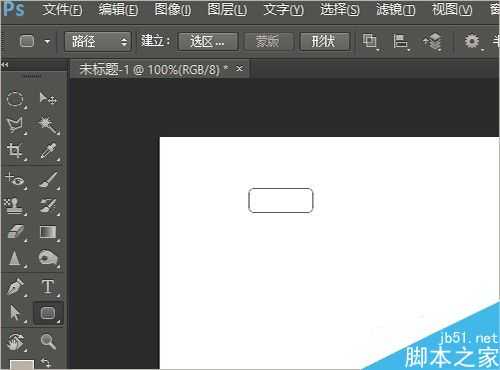Select the Clone Stamp tool
Viewport: 500px width, 370px height.
point(14,206)
